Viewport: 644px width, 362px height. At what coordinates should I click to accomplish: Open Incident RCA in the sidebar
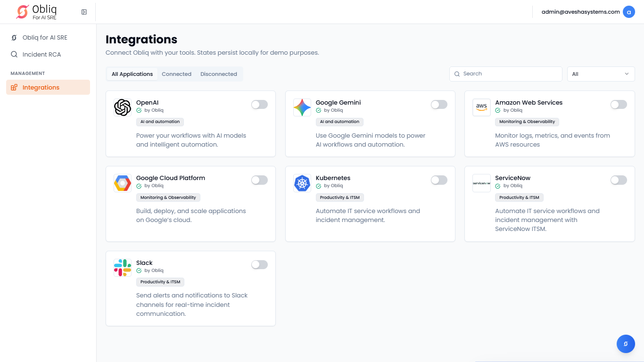coord(41,54)
